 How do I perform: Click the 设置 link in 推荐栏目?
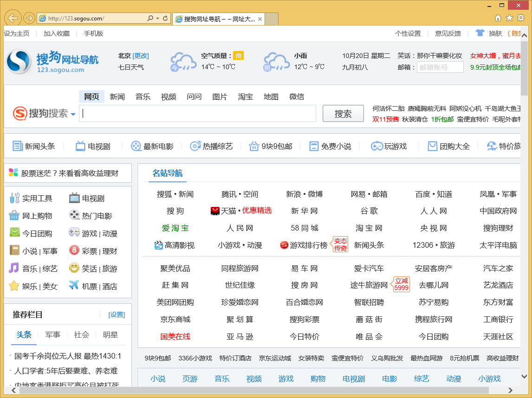click(x=117, y=315)
